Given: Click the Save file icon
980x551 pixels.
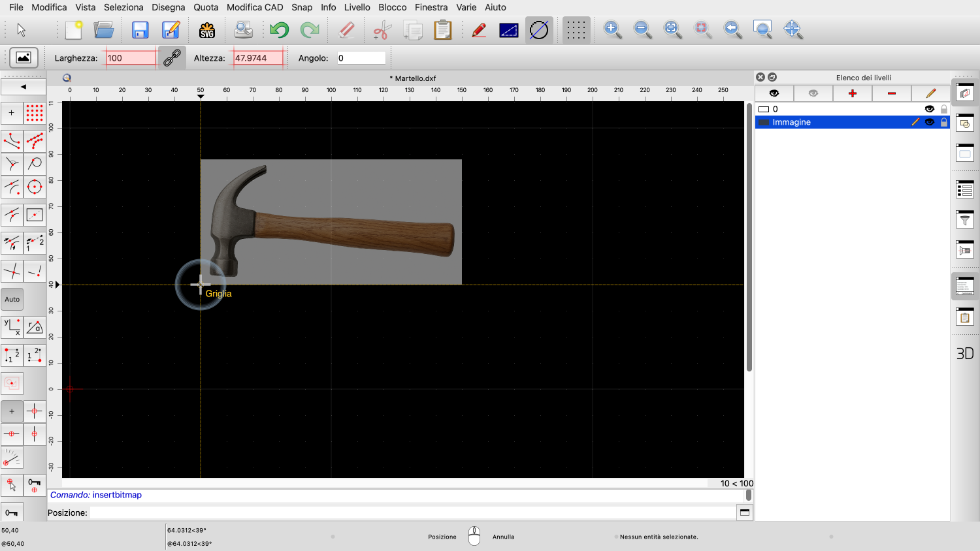Looking at the screenshot, I should point(140,30).
